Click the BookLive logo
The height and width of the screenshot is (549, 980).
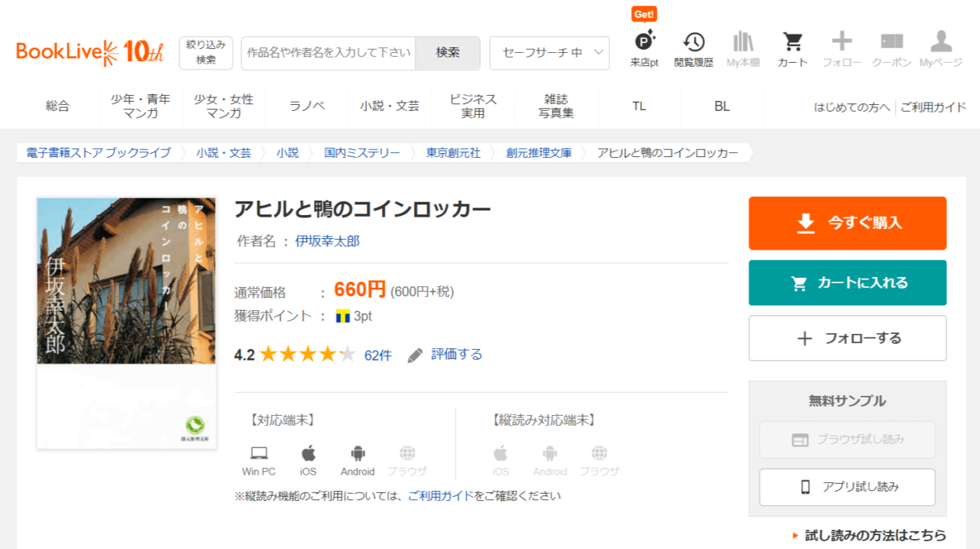click(x=90, y=52)
